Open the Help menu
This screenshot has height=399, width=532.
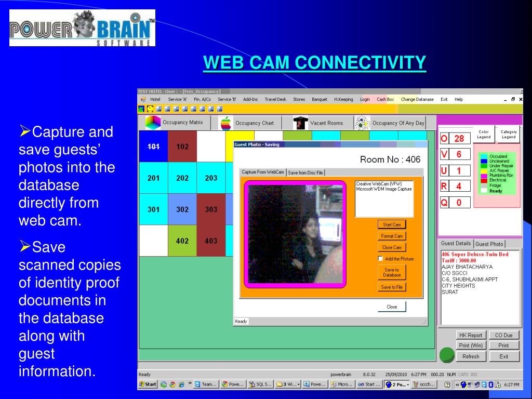(x=459, y=99)
